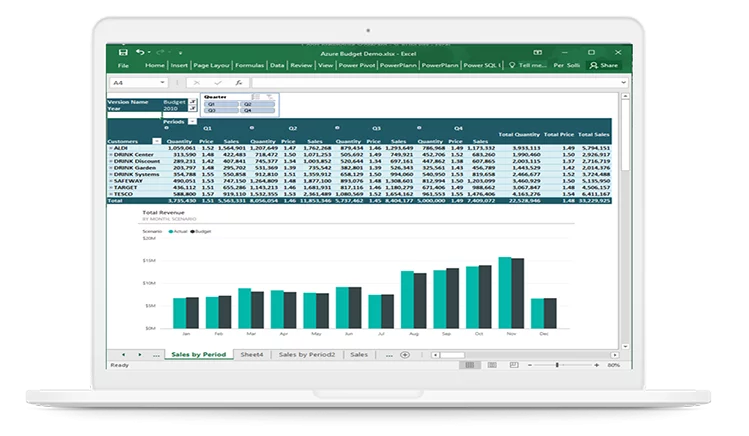749x436 pixels.
Task: Expand the SAFEWAY customer row
Action: (x=111, y=181)
